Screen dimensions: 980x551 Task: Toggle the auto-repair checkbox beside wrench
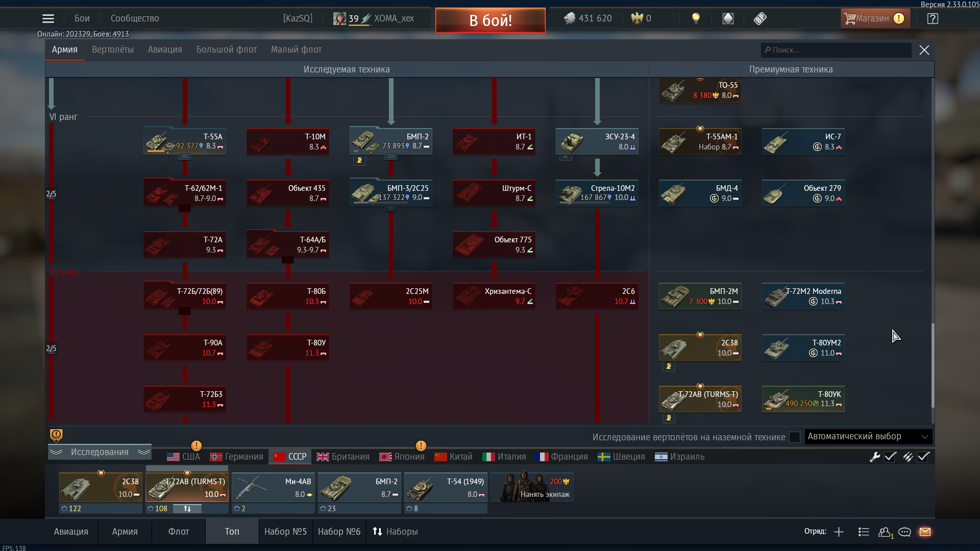coord(890,457)
